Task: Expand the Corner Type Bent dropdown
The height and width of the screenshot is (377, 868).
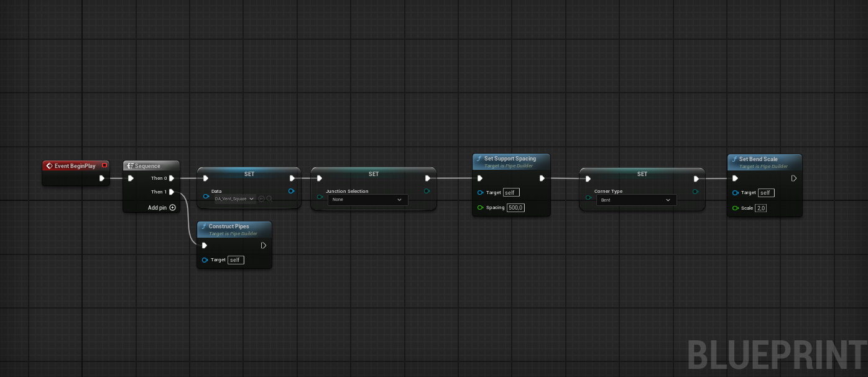Action: click(x=637, y=200)
